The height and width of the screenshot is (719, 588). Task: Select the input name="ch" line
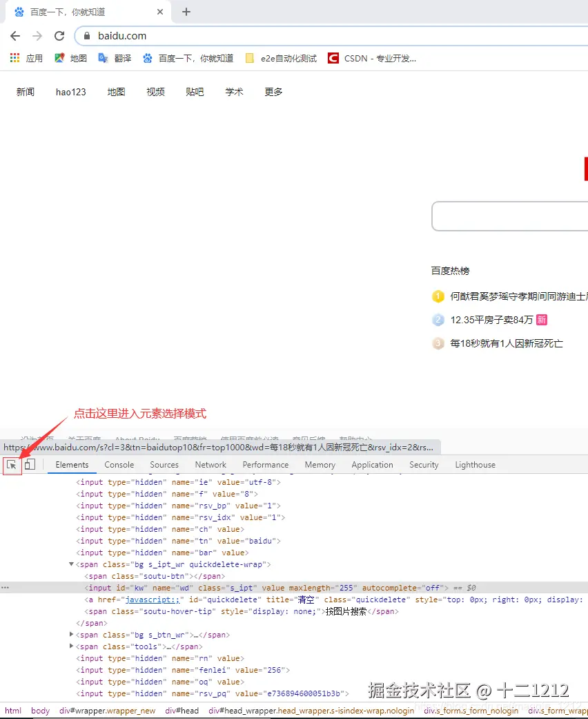tap(160, 529)
